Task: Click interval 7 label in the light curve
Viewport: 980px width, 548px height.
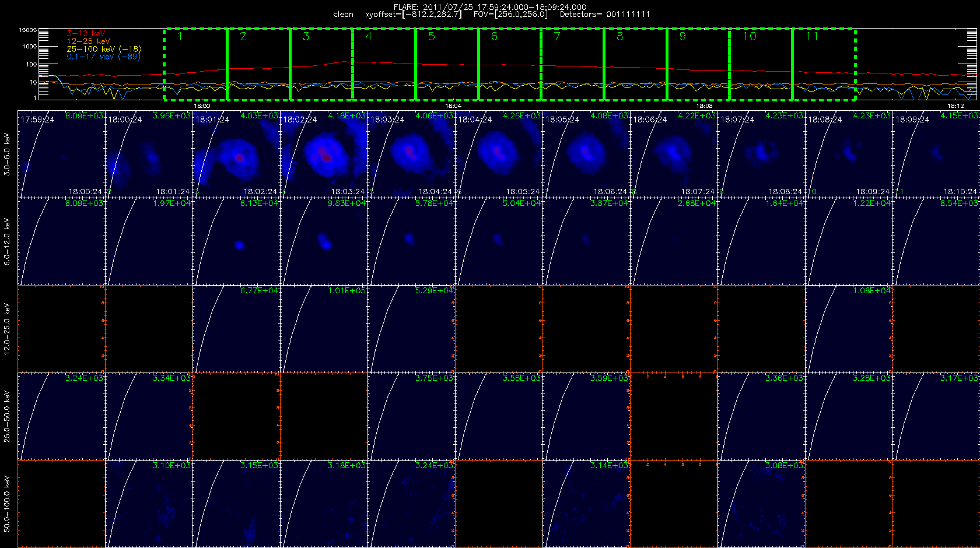Action: click(557, 37)
